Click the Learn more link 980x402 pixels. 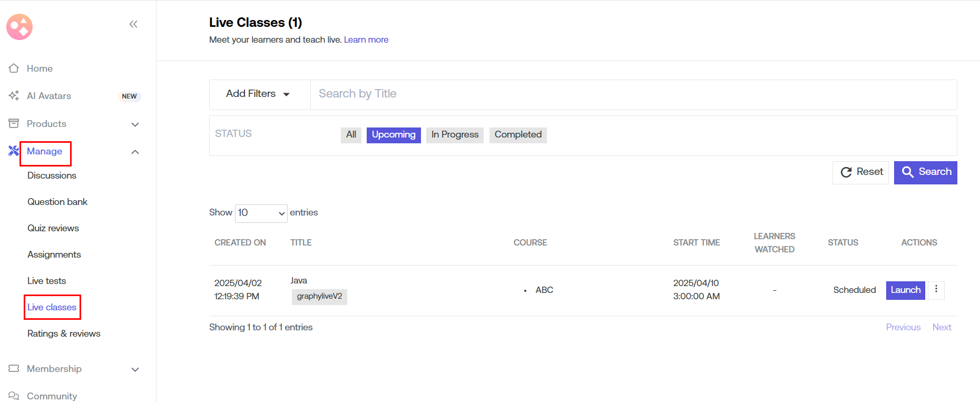click(366, 40)
